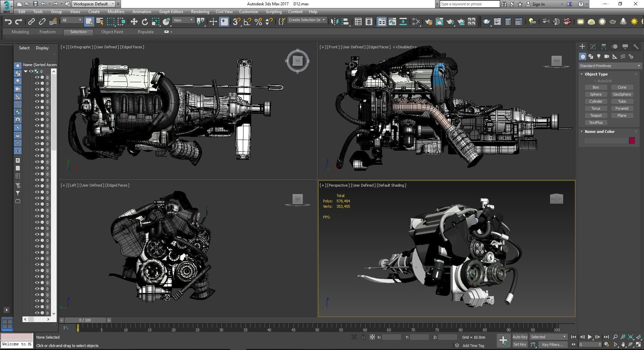
Task: Open the Civil View menu
Action: 224,11
